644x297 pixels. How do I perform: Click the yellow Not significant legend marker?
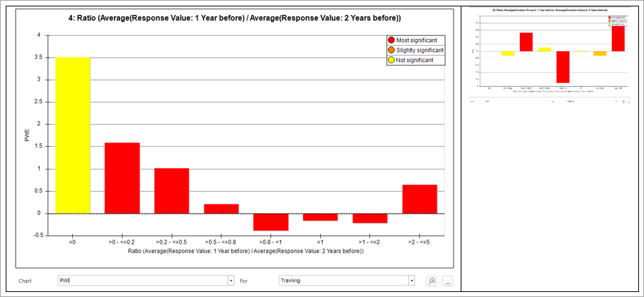[x=391, y=61]
